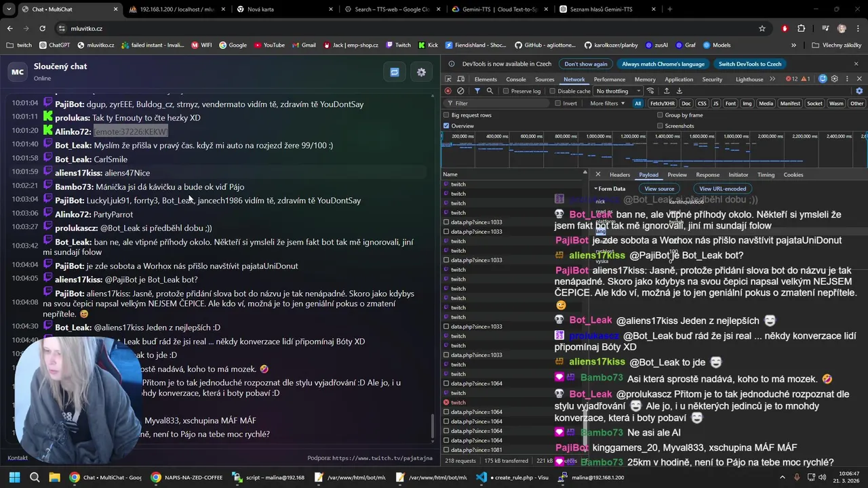Click the network overview timeline
The width and height of the screenshot is (868, 488).
point(654,149)
